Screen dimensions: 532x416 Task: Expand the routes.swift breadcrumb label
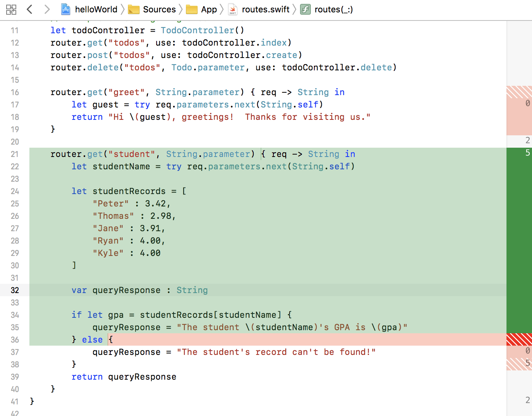[265, 9]
